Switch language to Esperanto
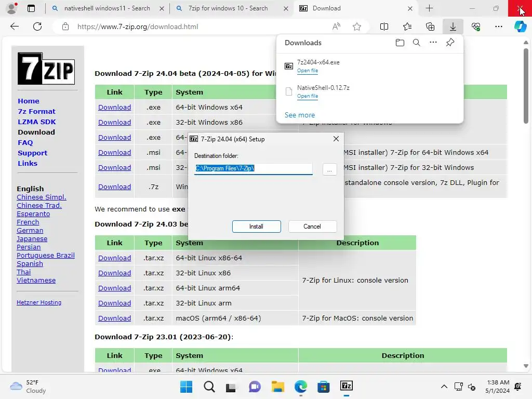This screenshot has width=532, height=399. (33, 214)
